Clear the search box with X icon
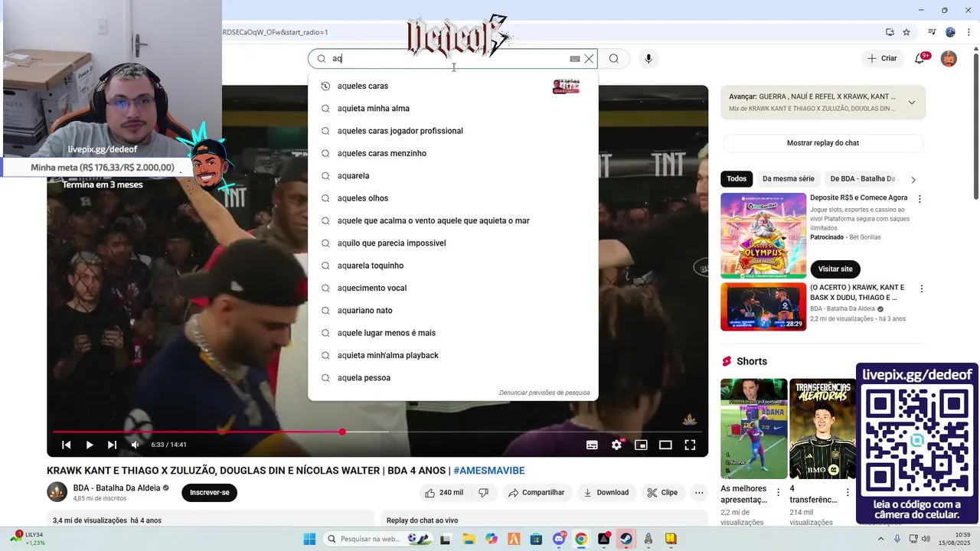 589,59
